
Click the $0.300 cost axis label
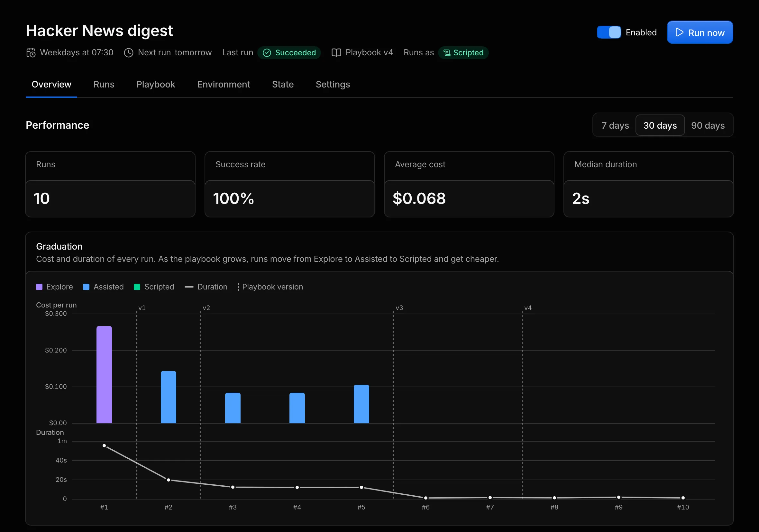point(56,314)
